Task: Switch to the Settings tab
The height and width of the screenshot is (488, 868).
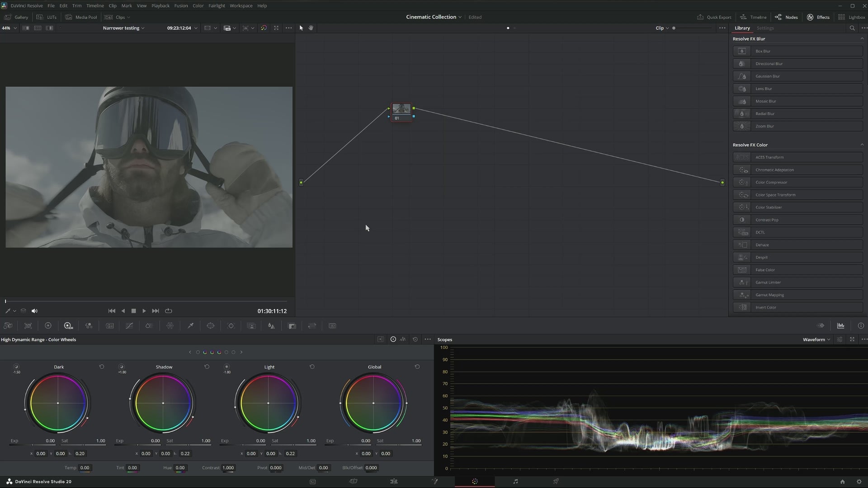Action: (765, 28)
